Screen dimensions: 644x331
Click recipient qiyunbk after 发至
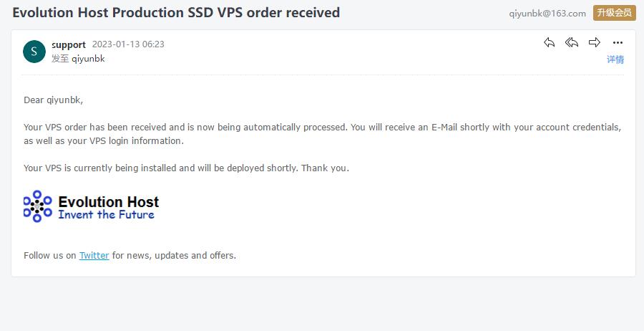(x=88, y=59)
